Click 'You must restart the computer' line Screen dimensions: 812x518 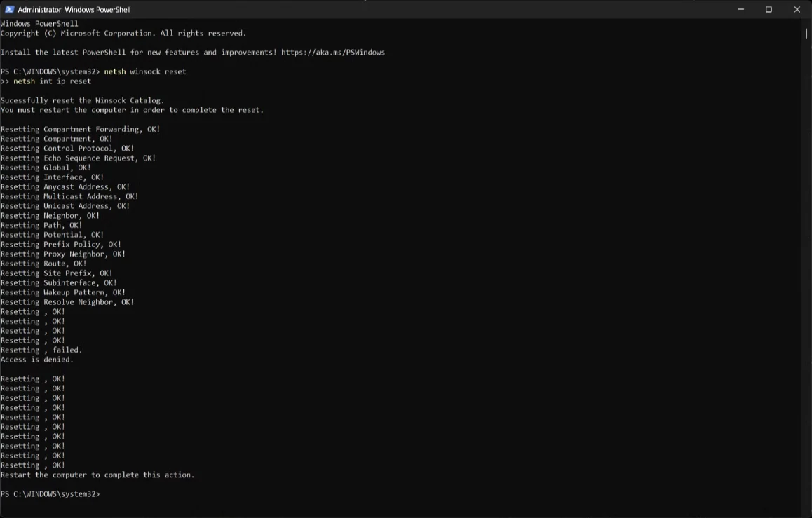pos(132,110)
